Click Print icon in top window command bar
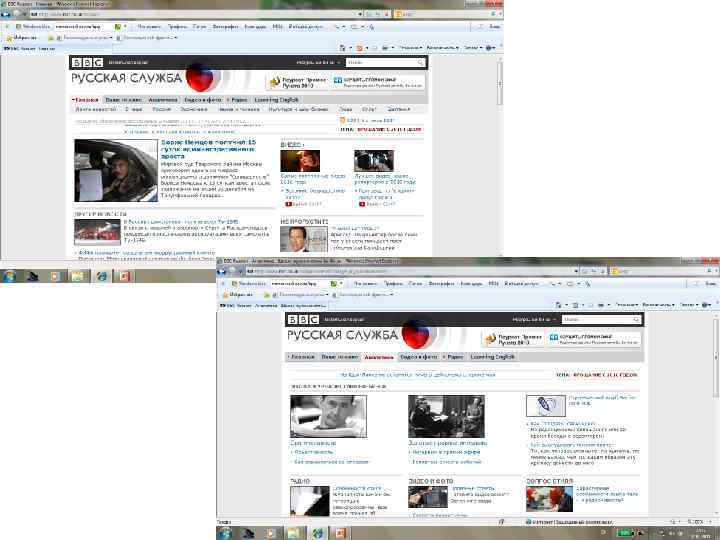720x540 pixels. [x=385, y=48]
